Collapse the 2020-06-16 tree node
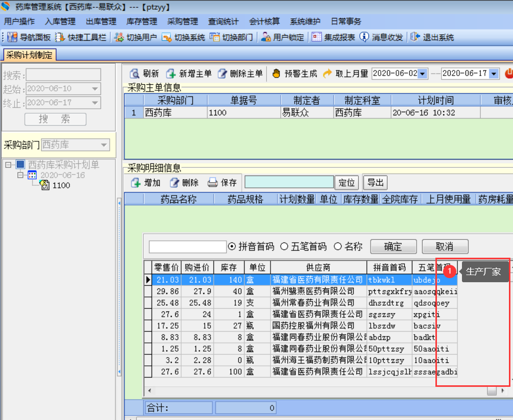Image resolution: width=513 pixels, height=420 pixels. [20, 175]
